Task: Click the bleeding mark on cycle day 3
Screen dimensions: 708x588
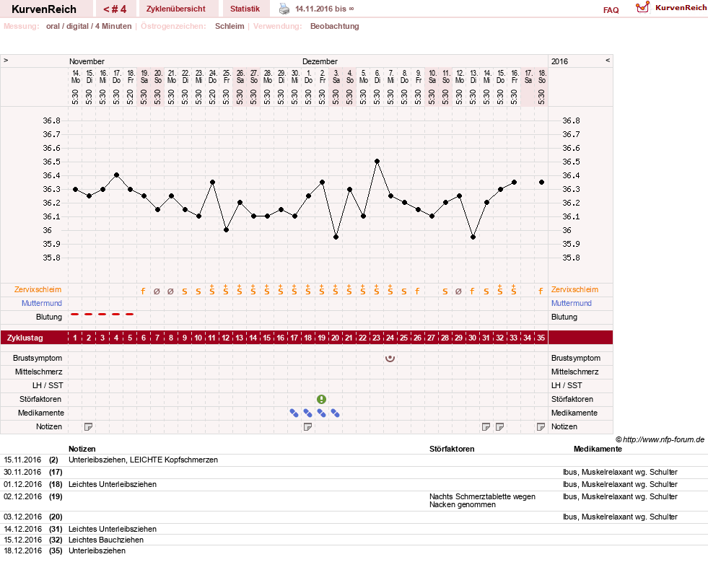Action: click(x=102, y=314)
